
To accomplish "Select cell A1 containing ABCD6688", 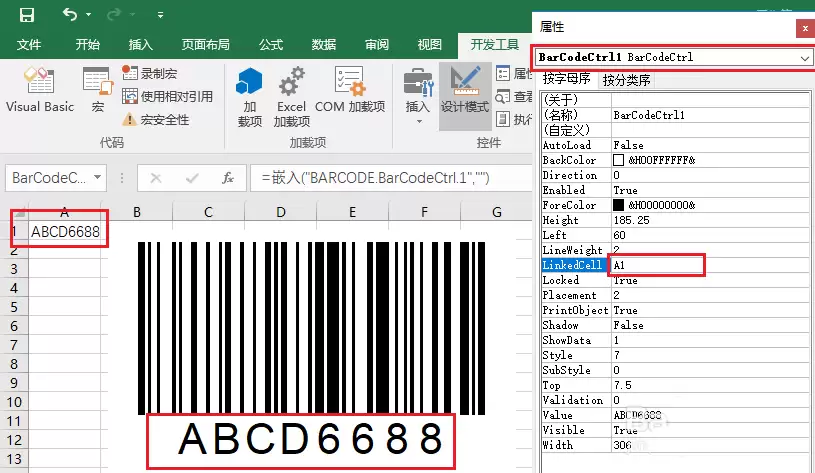I will point(64,231).
